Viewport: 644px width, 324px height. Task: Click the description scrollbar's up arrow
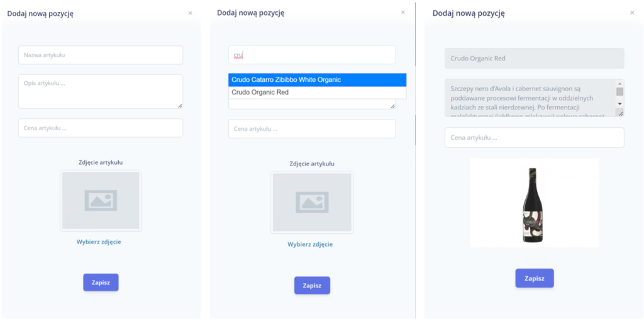(x=619, y=83)
